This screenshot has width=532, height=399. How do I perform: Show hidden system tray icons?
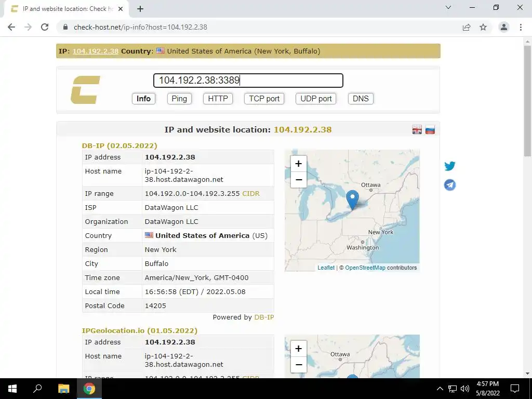[x=440, y=389]
